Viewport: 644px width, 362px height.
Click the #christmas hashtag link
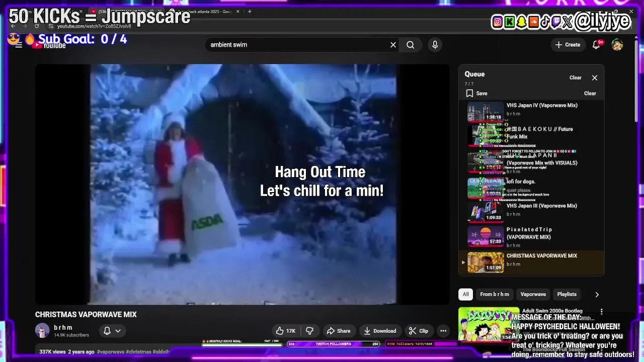(x=138, y=352)
